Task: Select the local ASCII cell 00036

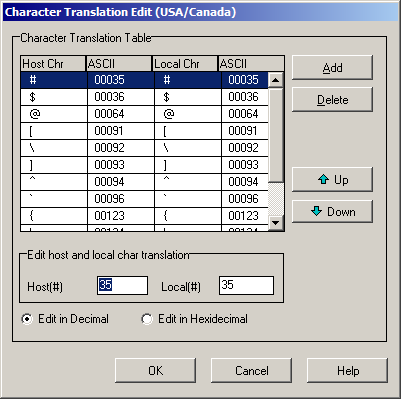Action: 245,97
